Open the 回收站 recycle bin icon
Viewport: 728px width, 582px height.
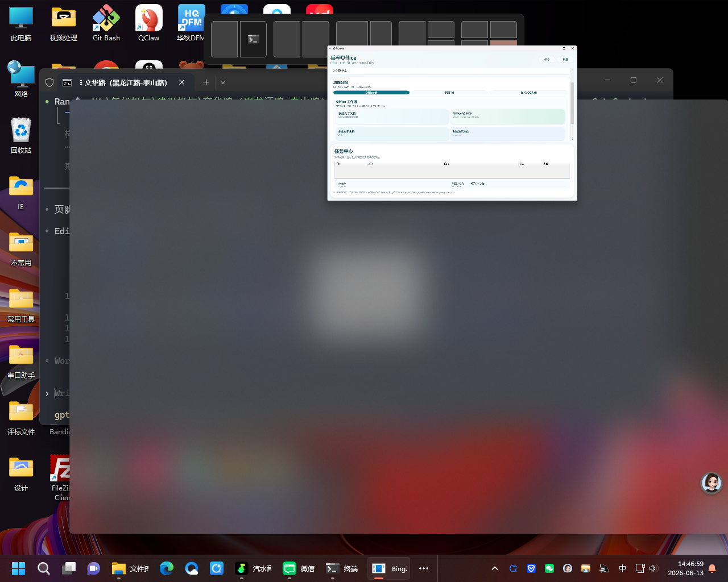pos(21,135)
